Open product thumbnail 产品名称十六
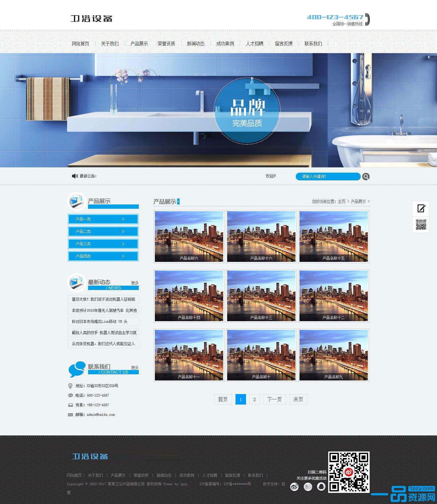Image resolution: width=437 pixels, height=504 pixels. point(261,237)
